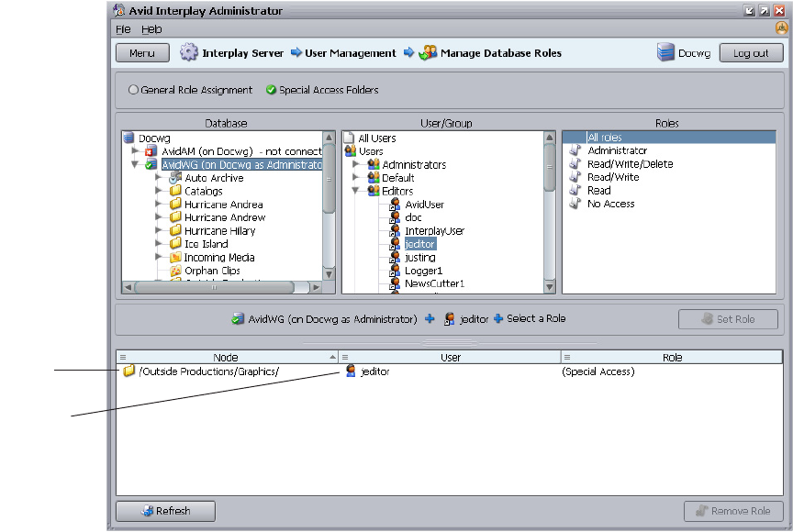This screenshot has width=793, height=532.
Task: Expand the Hurricane Andrew folder
Action: pos(158,217)
